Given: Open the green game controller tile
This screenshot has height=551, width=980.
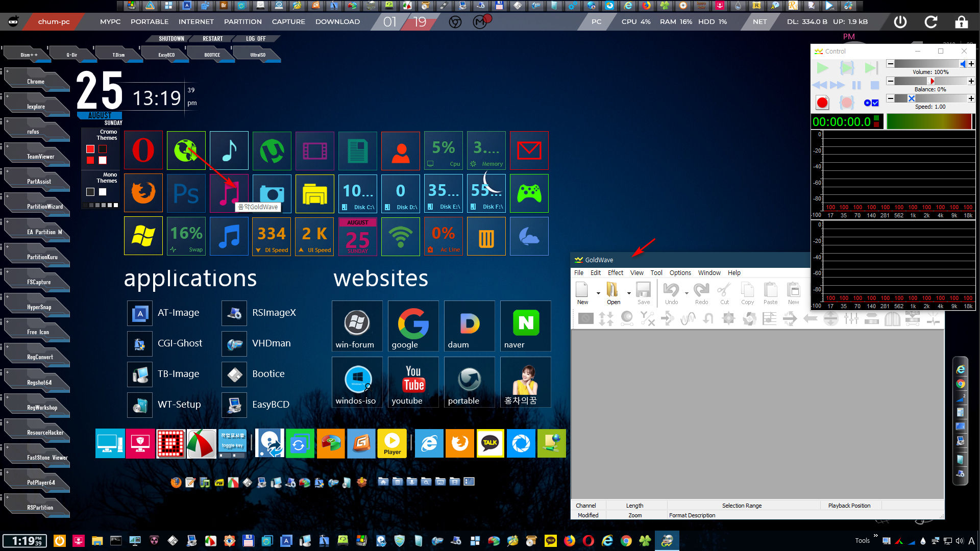Looking at the screenshot, I should click(x=529, y=193).
